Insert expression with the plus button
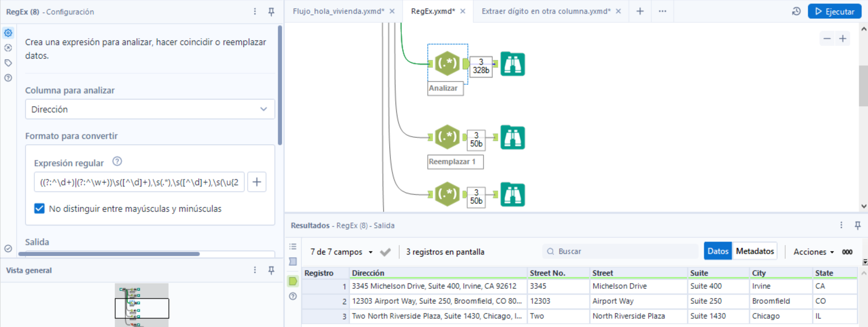The image size is (868, 327). (257, 182)
